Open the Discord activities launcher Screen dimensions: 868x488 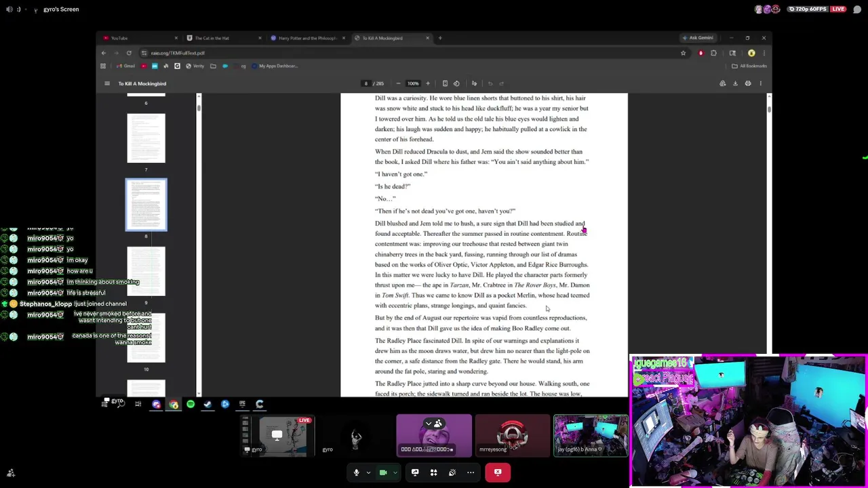tap(433, 472)
